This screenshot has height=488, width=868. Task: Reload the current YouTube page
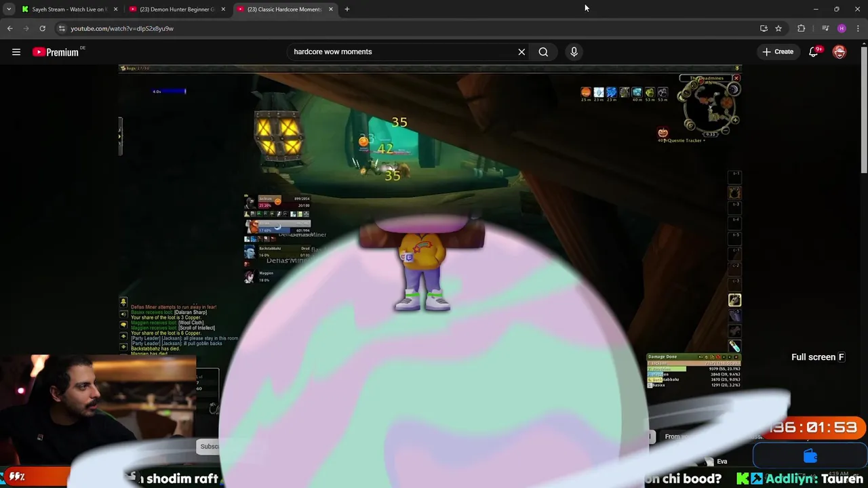coord(42,28)
